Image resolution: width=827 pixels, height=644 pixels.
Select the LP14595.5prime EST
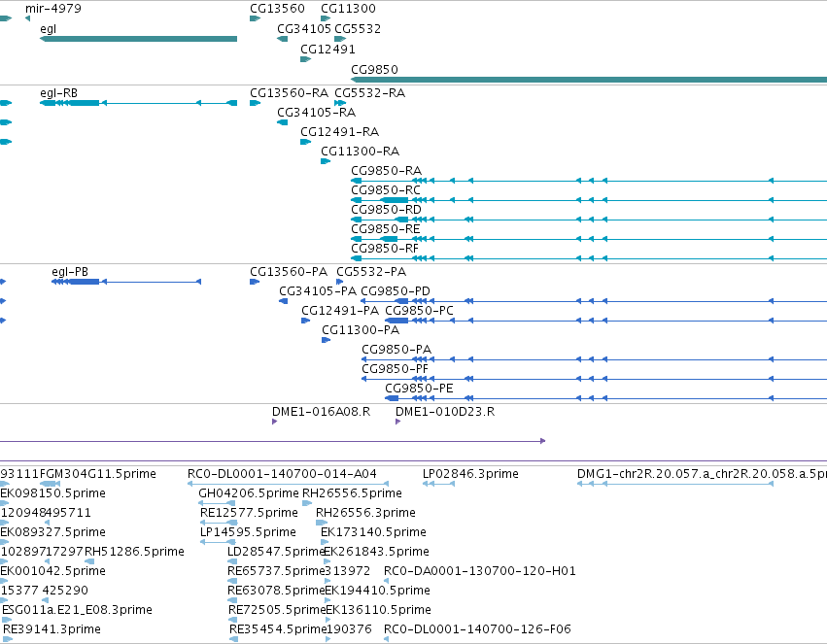(x=218, y=542)
